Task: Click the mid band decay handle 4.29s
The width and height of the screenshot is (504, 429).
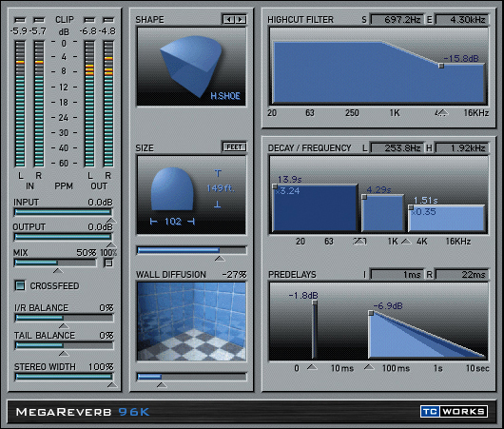Action: 364,197
